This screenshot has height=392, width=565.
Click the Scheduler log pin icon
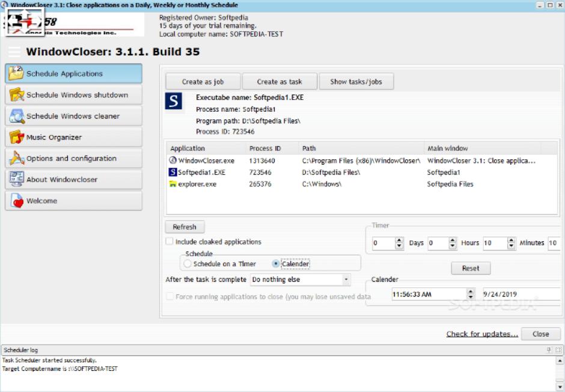tap(549, 350)
